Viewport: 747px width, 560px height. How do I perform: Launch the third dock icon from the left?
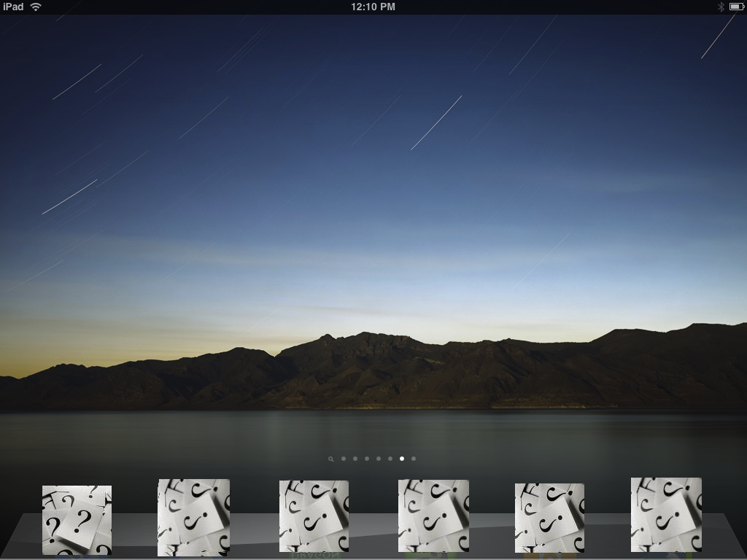pyautogui.click(x=314, y=516)
